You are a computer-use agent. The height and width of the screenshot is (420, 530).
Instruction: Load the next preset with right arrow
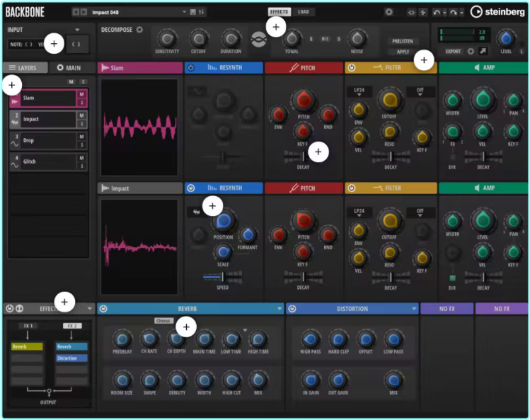83,12
